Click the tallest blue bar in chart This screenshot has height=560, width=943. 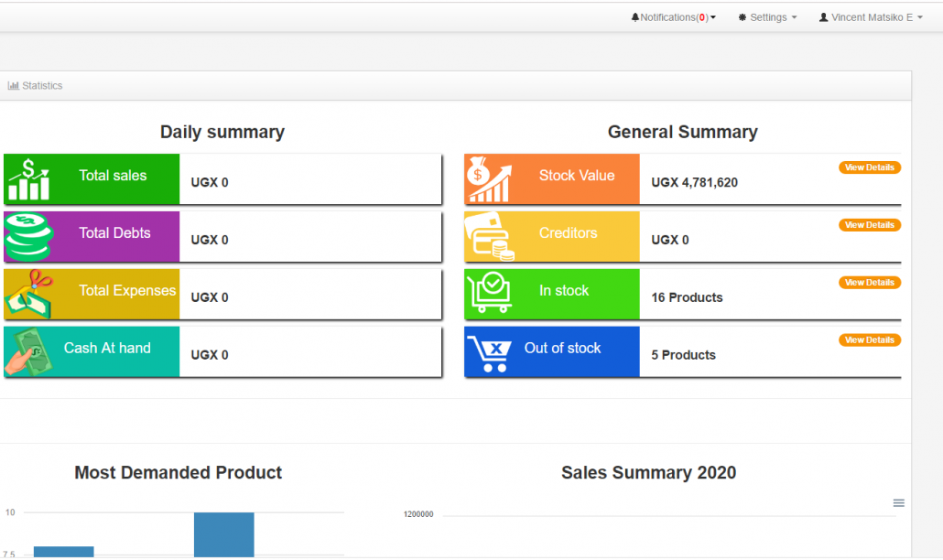[223, 534]
